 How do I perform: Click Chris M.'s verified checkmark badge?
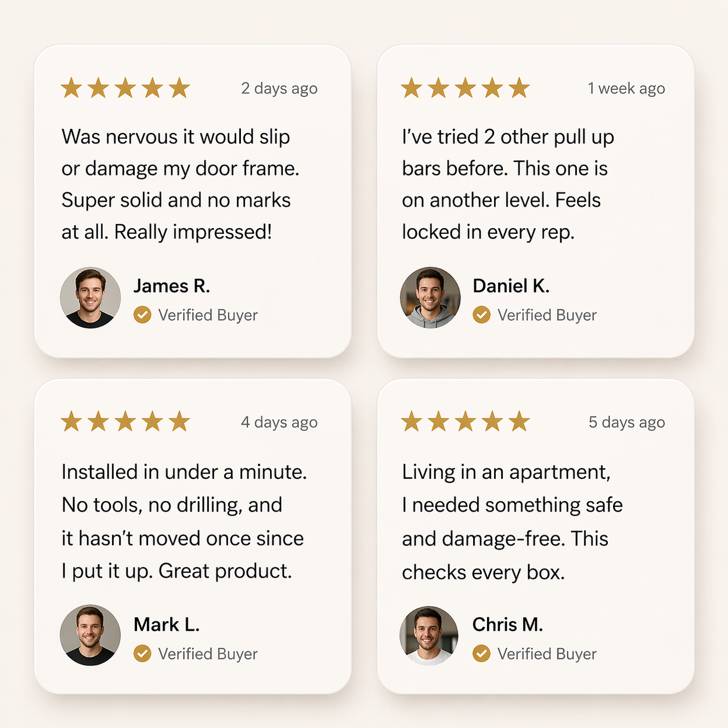pyautogui.click(x=481, y=654)
